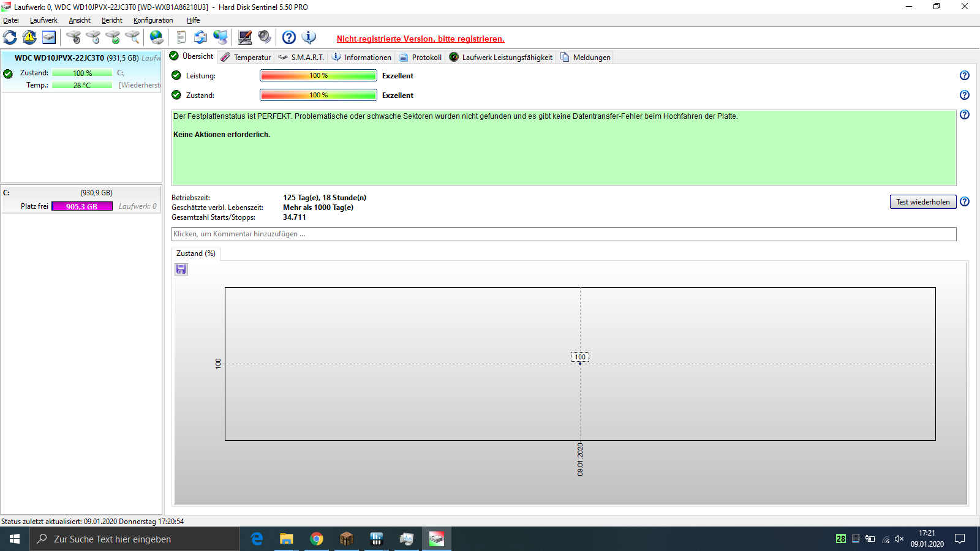Click the magenta 905,3 GB free space bar

coord(82,206)
